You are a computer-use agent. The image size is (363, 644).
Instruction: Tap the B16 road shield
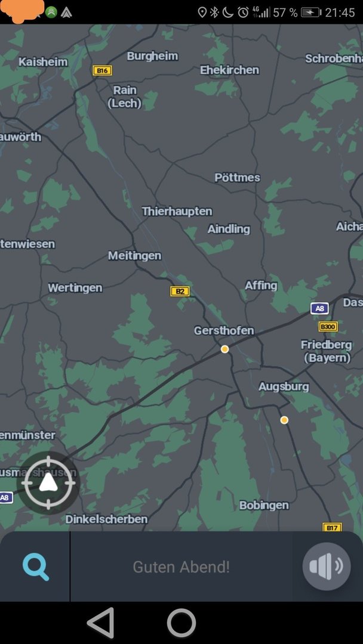(x=102, y=70)
